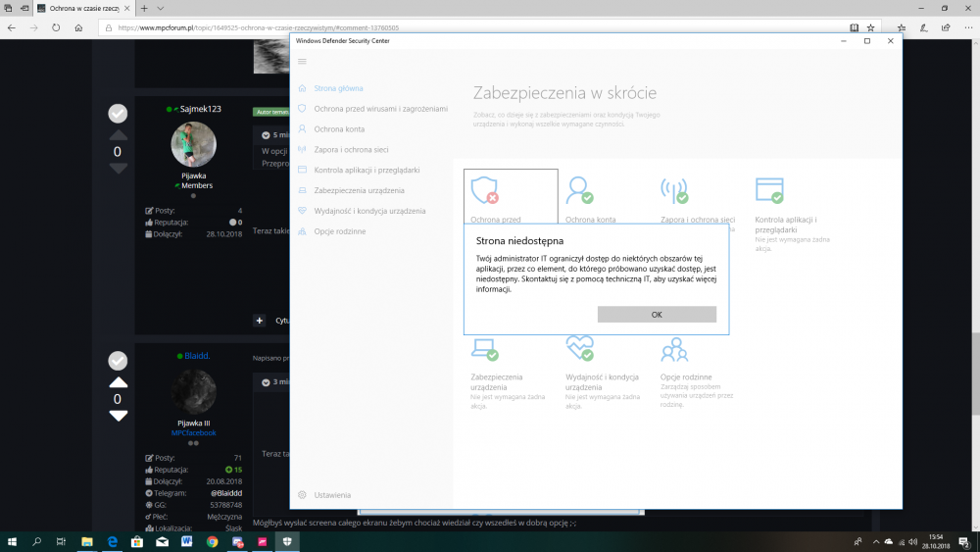Click Blaidd.'s avatar picture

coord(194,392)
